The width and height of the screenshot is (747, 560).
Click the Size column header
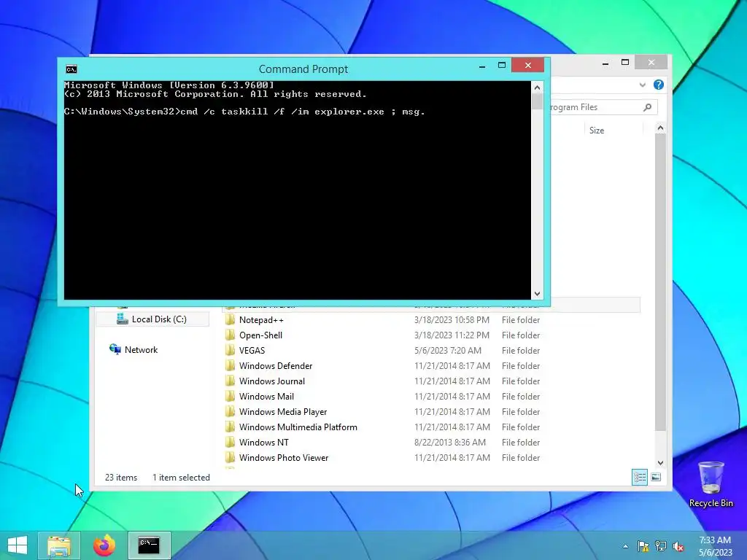(x=597, y=130)
